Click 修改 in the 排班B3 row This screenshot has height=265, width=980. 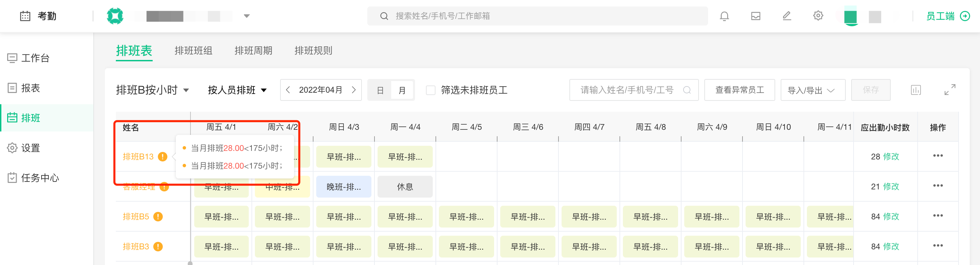pyautogui.click(x=891, y=247)
